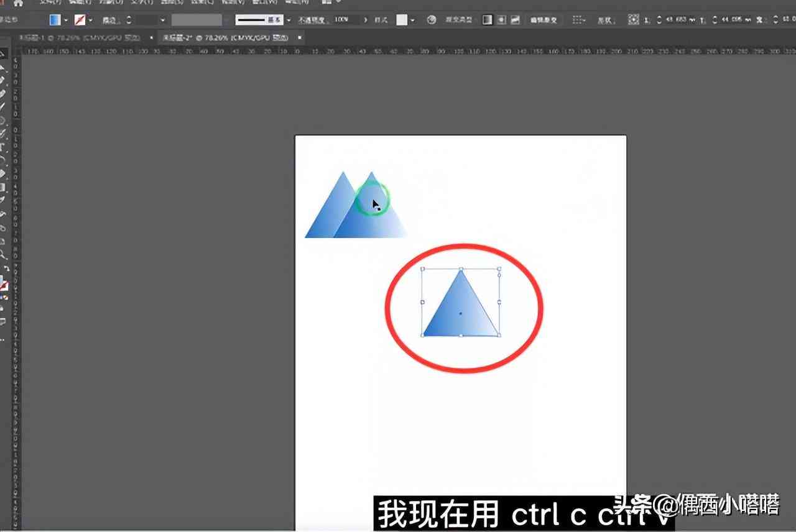The height and width of the screenshot is (532, 796).
Task: Switch to the first document tab
Action: coord(79,37)
